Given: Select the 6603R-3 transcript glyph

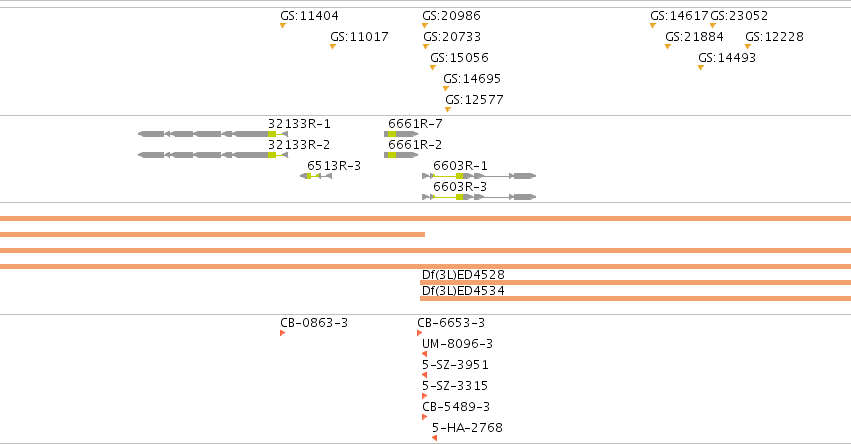Looking at the screenshot, I should point(479,197).
